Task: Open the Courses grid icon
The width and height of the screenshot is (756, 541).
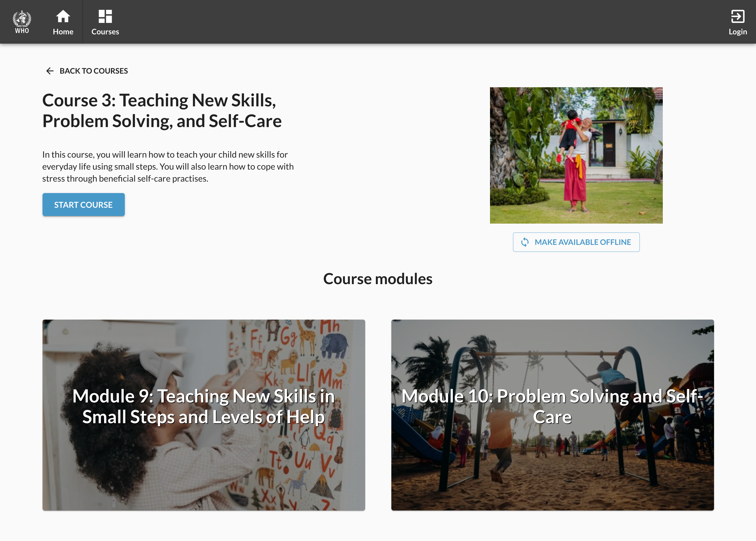Action: (x=105, y=16)
